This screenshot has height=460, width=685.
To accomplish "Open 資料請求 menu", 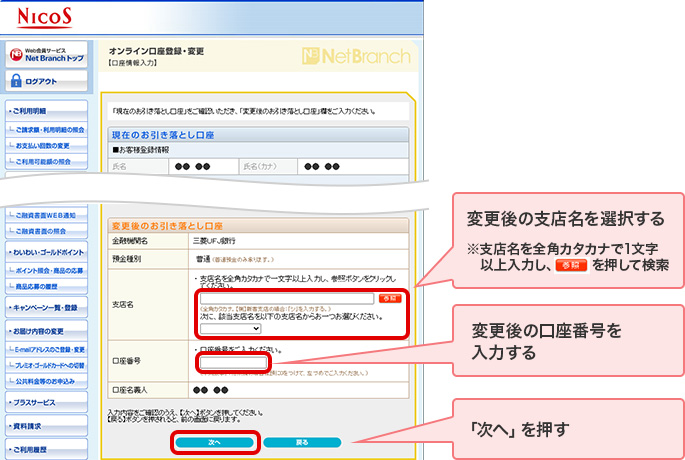I will (x=46, y=426).
